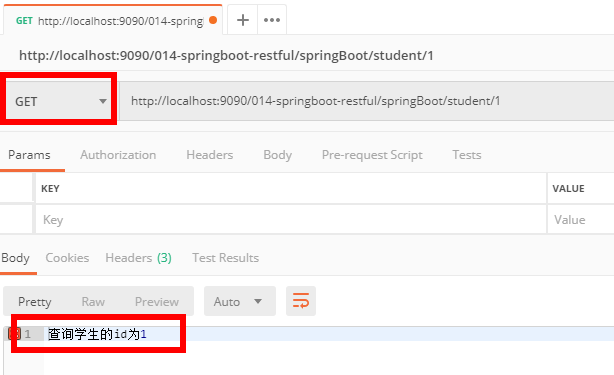
Task: Select the Raw response view
Action: (93, 301)
